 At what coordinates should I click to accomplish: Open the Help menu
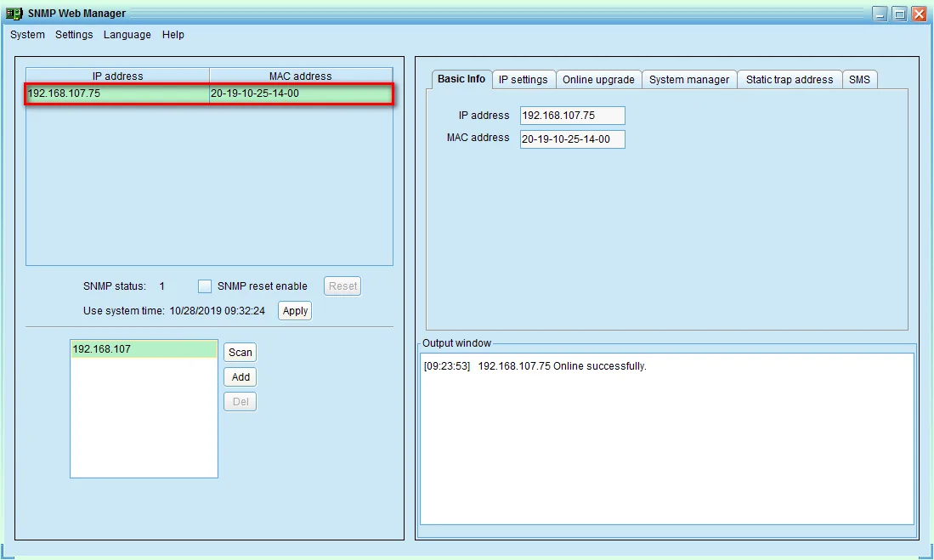(x=173, y=35)
